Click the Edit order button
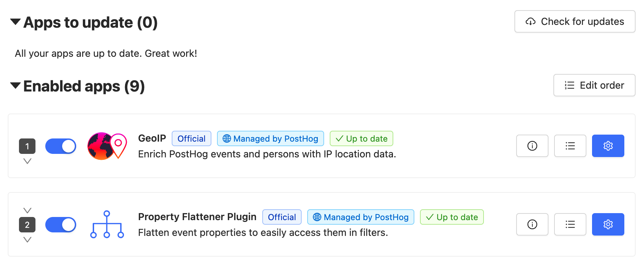The width and height of the screenshot is (644, 265). pyautogui.click(x=594, y=85)
